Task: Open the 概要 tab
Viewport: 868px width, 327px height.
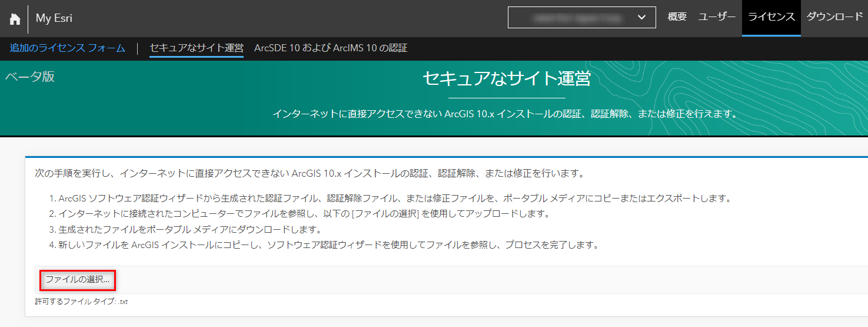Action: tap(677, 17)
